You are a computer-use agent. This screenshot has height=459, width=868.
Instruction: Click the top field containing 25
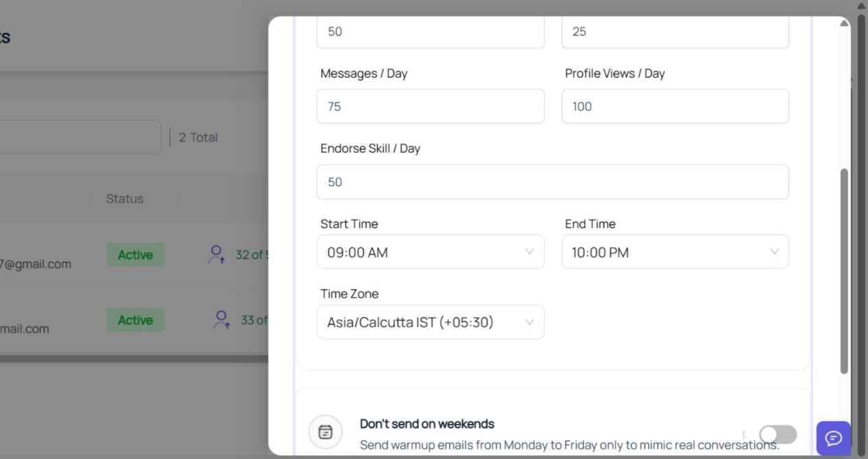coord(675,32)
